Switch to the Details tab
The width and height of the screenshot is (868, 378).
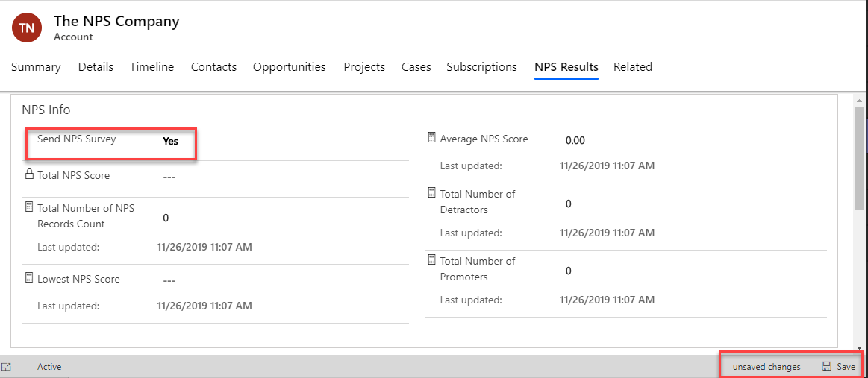[x=96, y=67]
